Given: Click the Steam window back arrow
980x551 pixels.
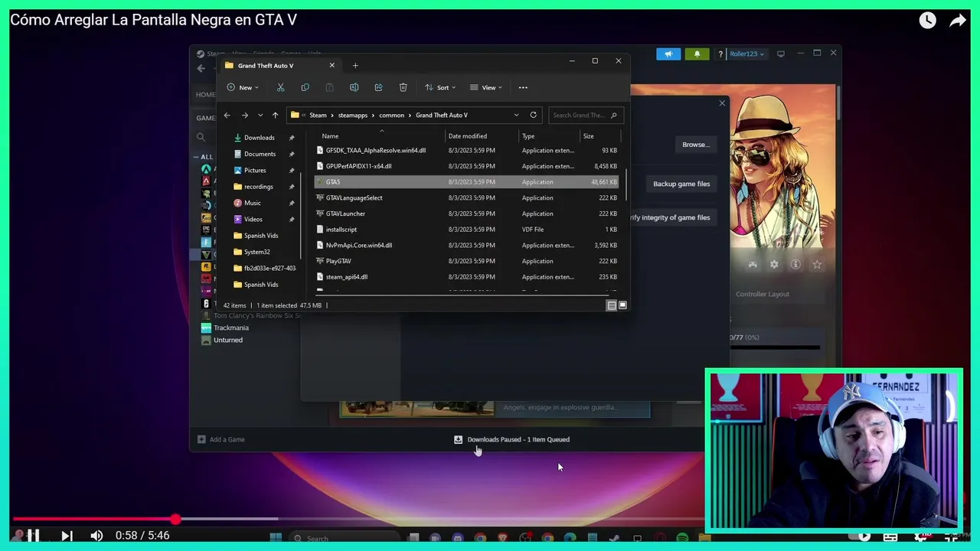Looking at the screenshot, I should (x=201, y=68).
